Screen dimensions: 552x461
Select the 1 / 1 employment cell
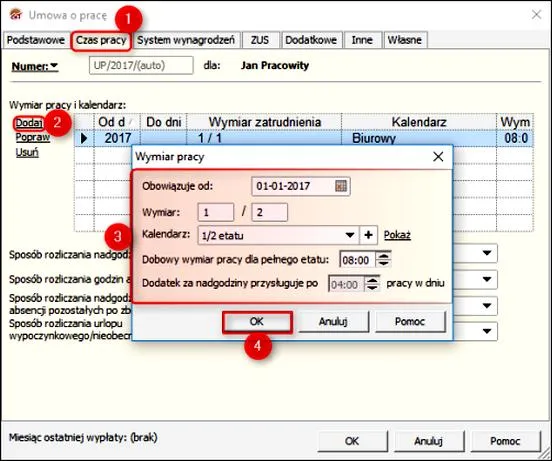264,138
